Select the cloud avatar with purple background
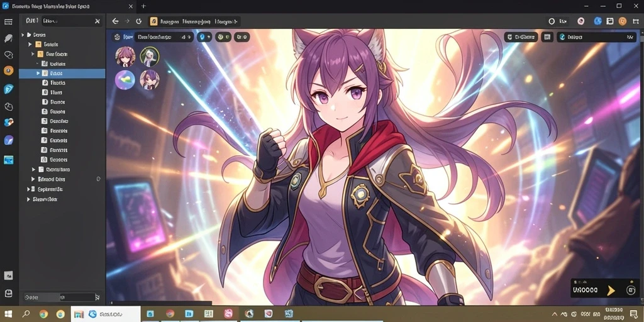 point(125,80)
